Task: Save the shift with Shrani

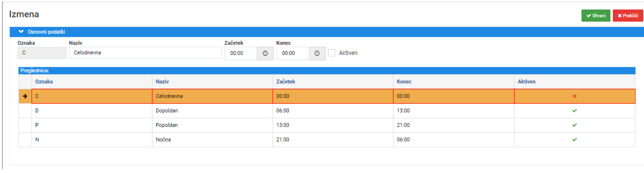Action: click(x=596, y=16)
